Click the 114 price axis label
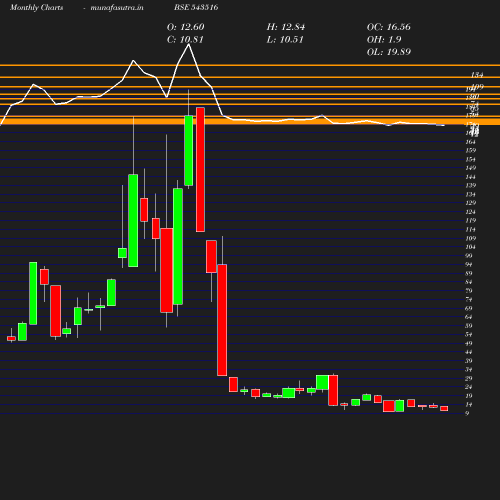 tap(470, 229)
